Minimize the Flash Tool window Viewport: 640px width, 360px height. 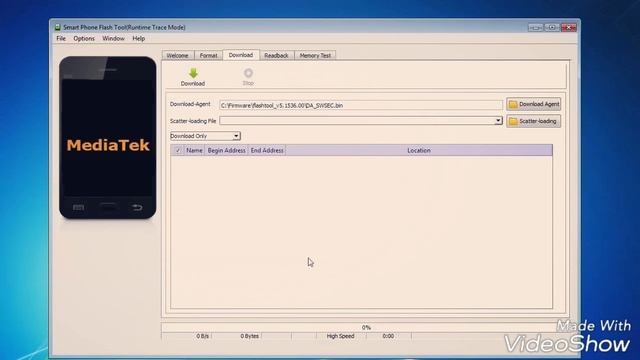coord(536,27)
